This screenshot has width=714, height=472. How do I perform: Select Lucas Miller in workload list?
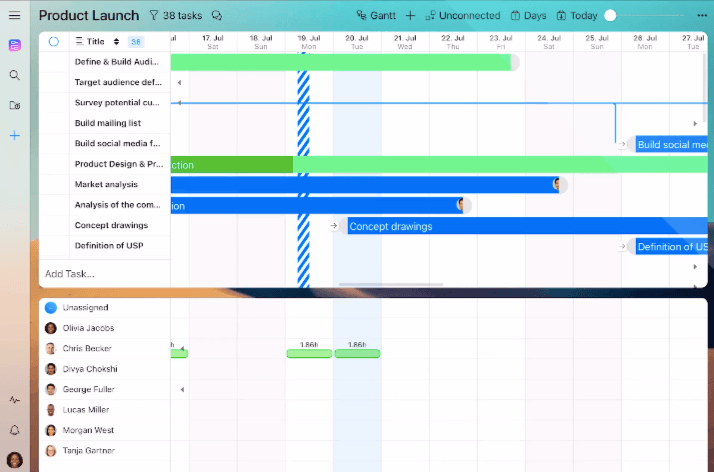pyautogui.click(x=105, y=410)
